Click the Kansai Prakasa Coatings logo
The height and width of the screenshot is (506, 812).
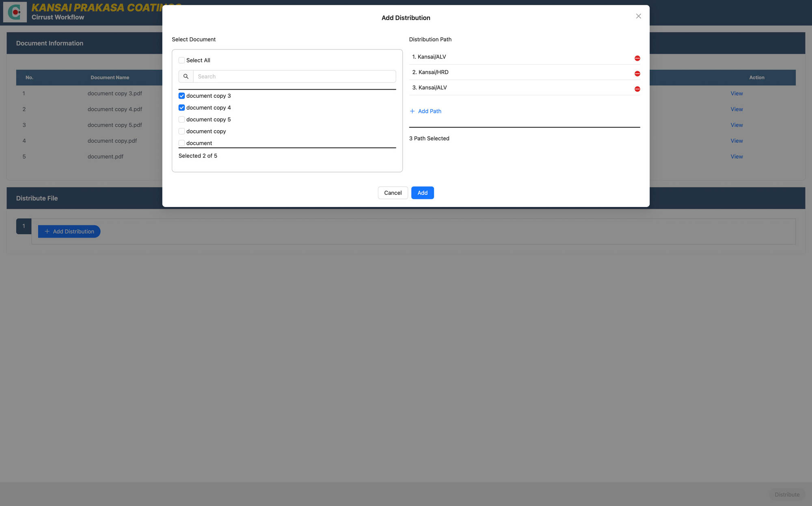[x=15, y=12]
